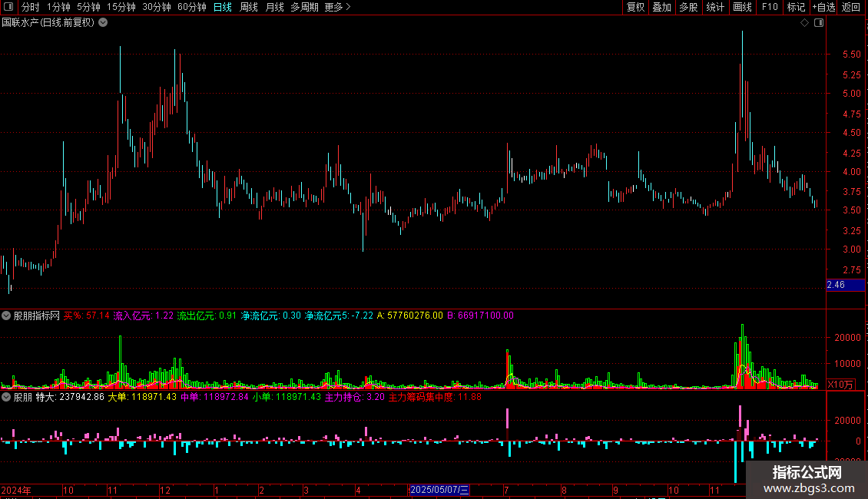
Task: Activate the 画线 drawing tool
Action: pyautogui.click(x=742, y=7)
